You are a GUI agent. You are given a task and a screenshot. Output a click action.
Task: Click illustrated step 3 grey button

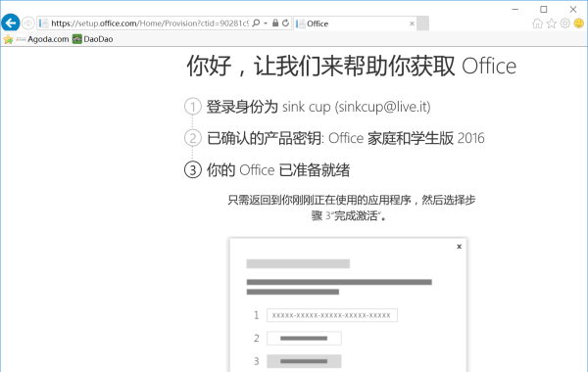(x=304, y=361)
